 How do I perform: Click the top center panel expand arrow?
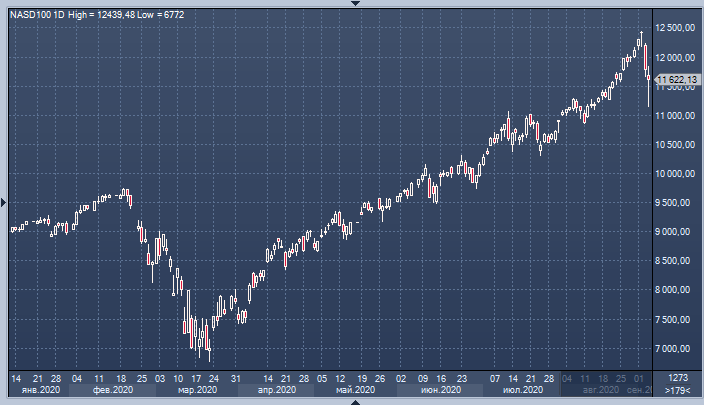[352, 3]
